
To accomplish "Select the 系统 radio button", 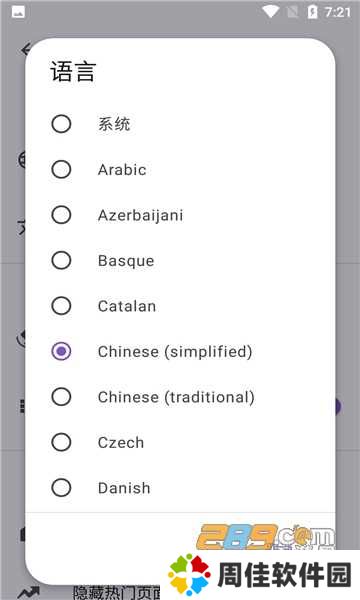I will pos(61,124).
